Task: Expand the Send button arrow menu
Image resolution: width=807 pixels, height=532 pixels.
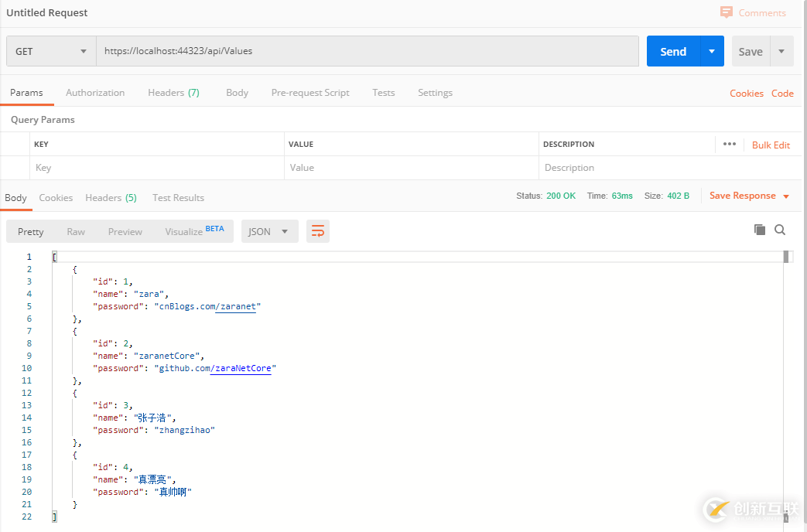Action: pos(713,51)
